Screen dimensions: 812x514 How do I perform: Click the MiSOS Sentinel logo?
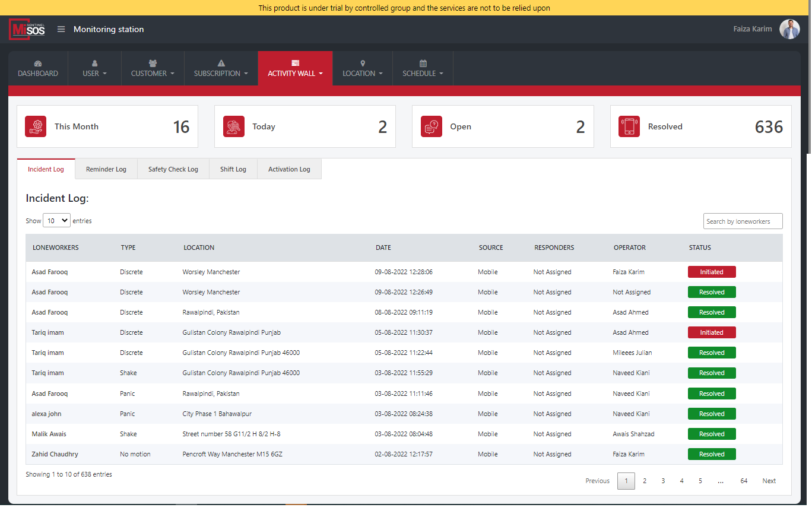click(27, 29)
